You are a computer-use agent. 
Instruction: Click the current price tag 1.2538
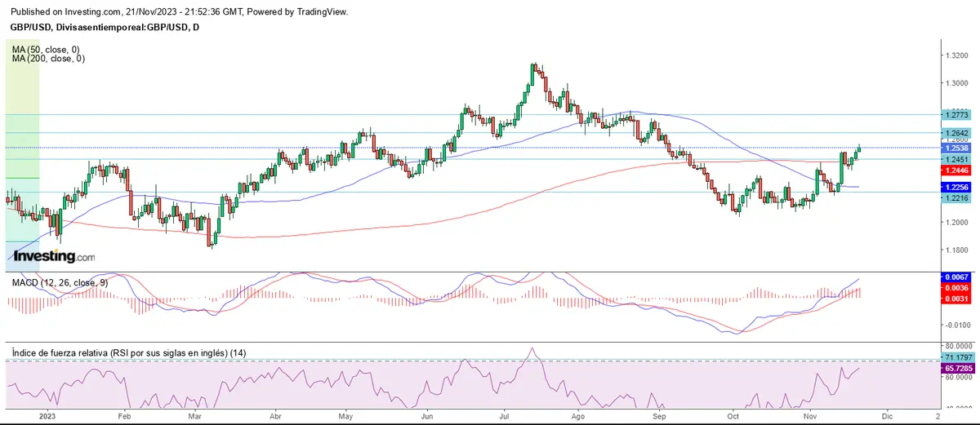(x=955, y=148)
